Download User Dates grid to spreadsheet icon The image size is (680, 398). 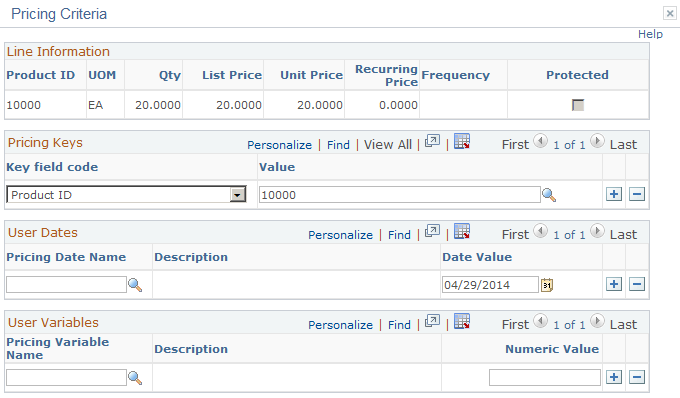[462, 231]
